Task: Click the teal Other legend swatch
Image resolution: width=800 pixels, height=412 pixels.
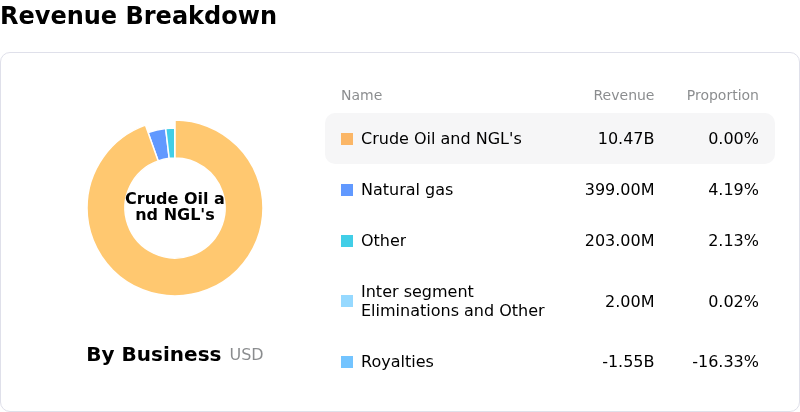Action: (347, 241)
